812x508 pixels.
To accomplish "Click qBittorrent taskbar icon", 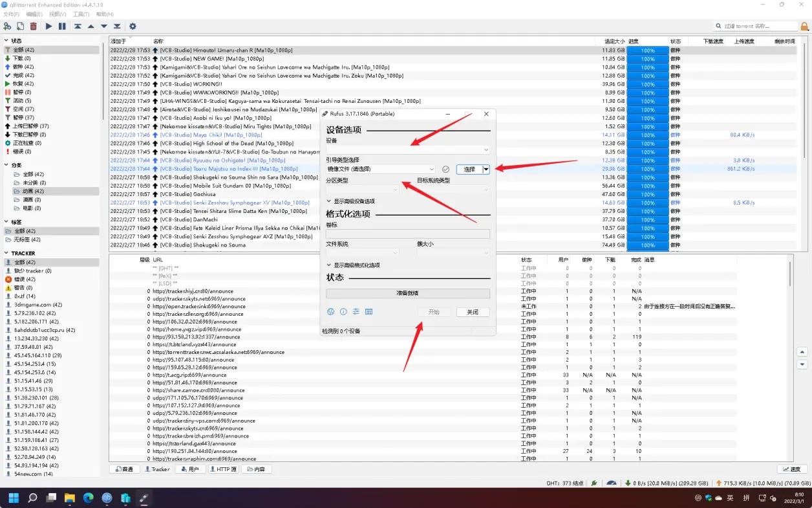I will [107, 498].
